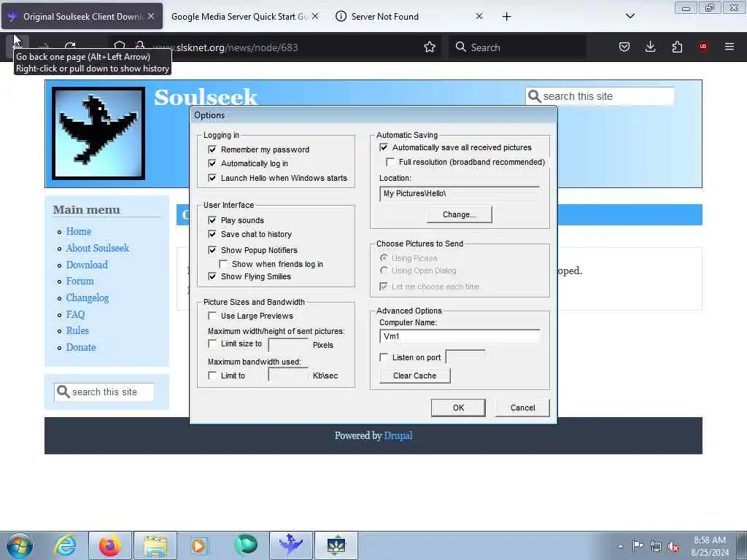Open Home in the Main menu
Viewport: 747px width, 560px height.
pyautogui.click(x=79, y=231)
